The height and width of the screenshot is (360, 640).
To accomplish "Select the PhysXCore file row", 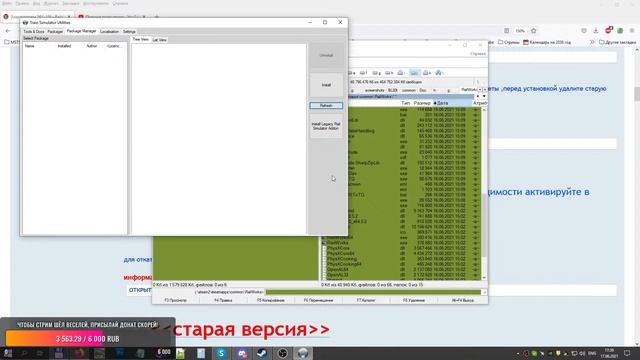I will tap(402, 248).
